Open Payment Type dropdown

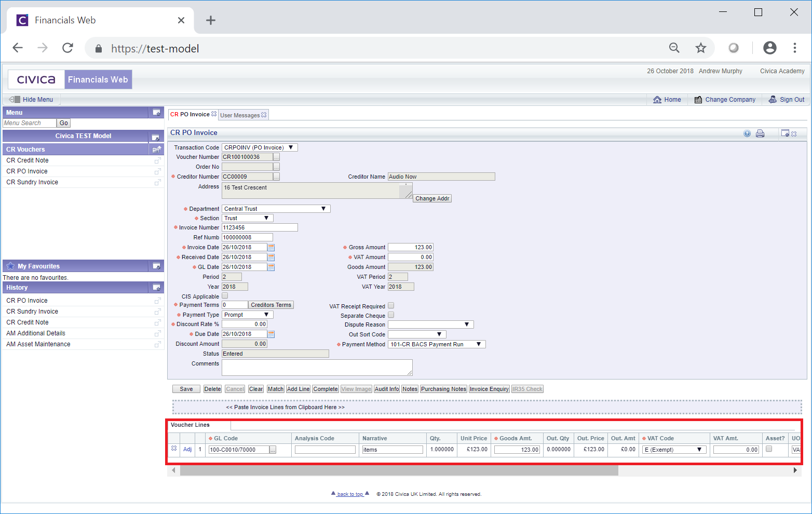point(248,315)
